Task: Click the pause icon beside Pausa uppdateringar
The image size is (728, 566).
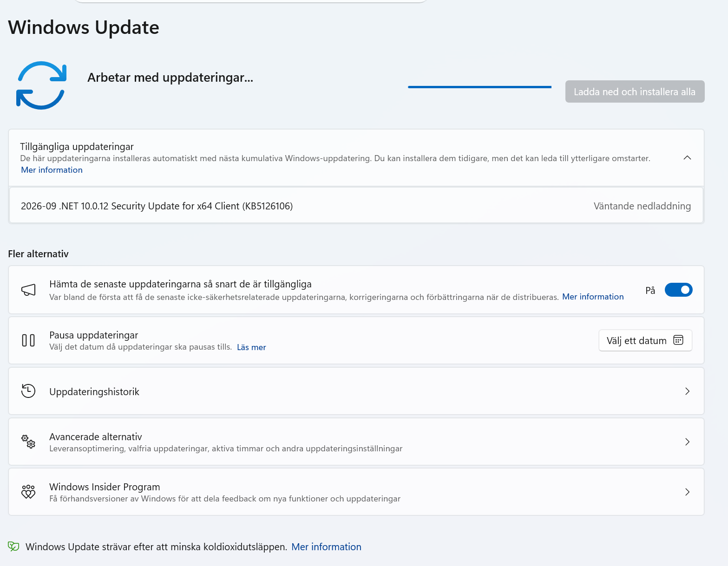Action: point(28,340)
